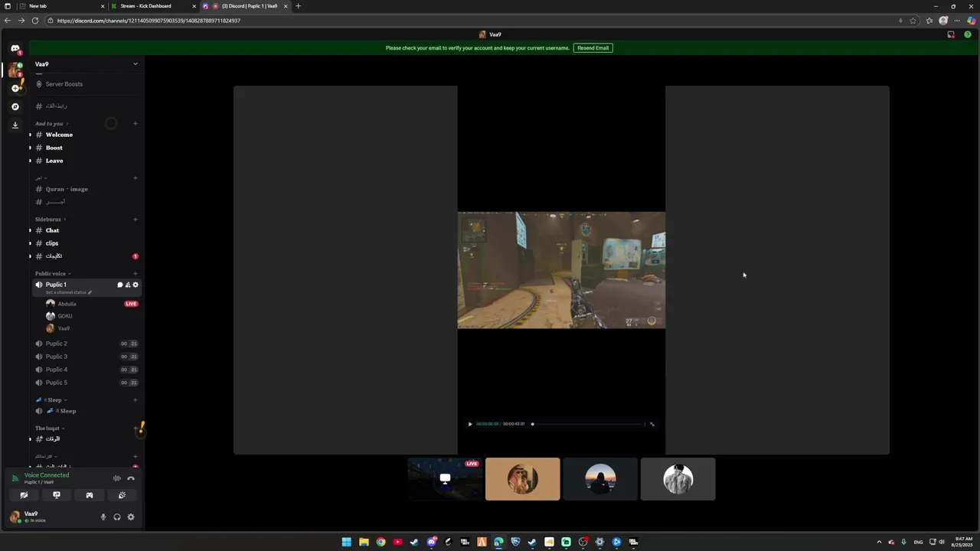Create channel in Public voice category
The image size is (980, 551).
coord(136,273)
